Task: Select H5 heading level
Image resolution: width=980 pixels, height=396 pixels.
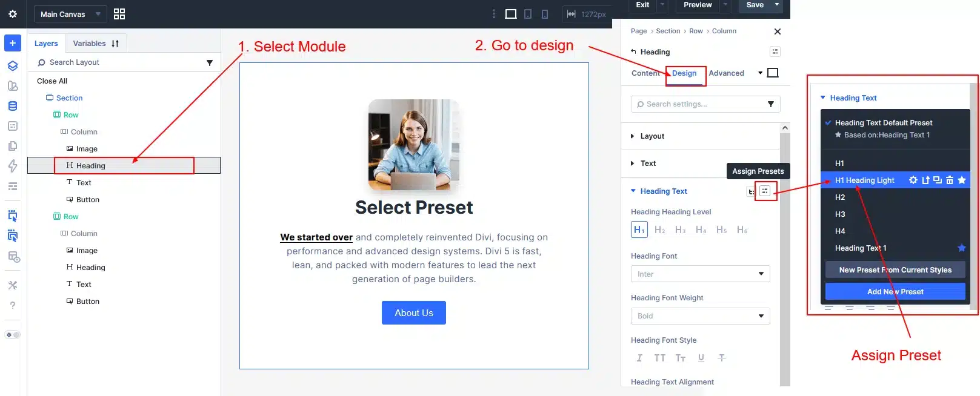Action: click(722, 229)
